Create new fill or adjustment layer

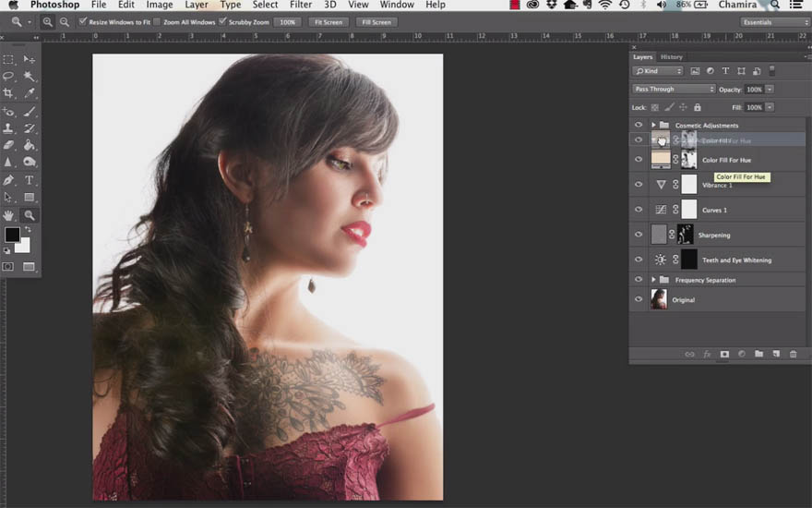click(x=742, y=354)
